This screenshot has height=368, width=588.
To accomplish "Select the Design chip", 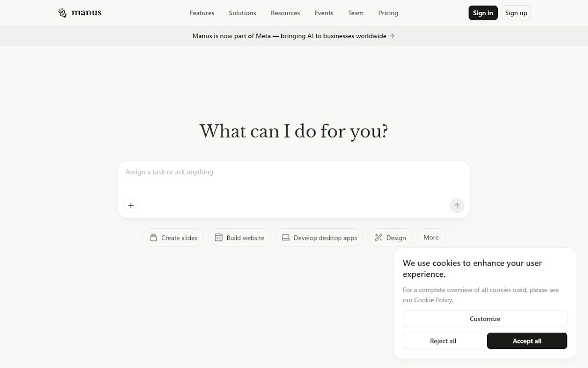I will pos(390,237).
